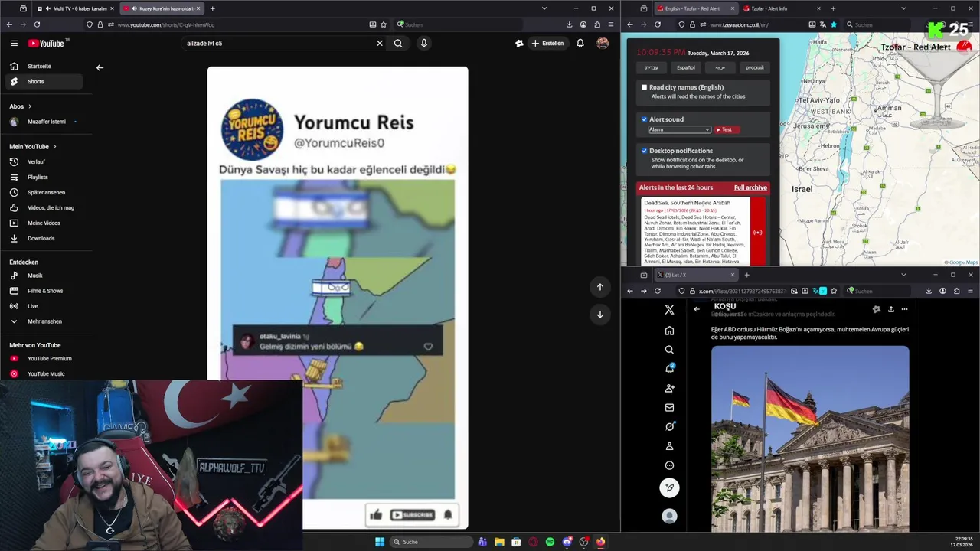Select English - Tzofar - Red Alert tab
The image size is (980, 551).
(695, 8)
